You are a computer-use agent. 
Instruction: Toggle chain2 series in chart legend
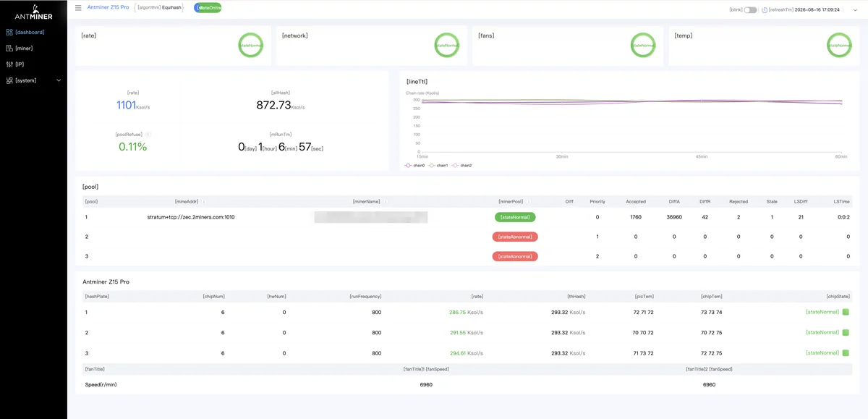(461, 166)
